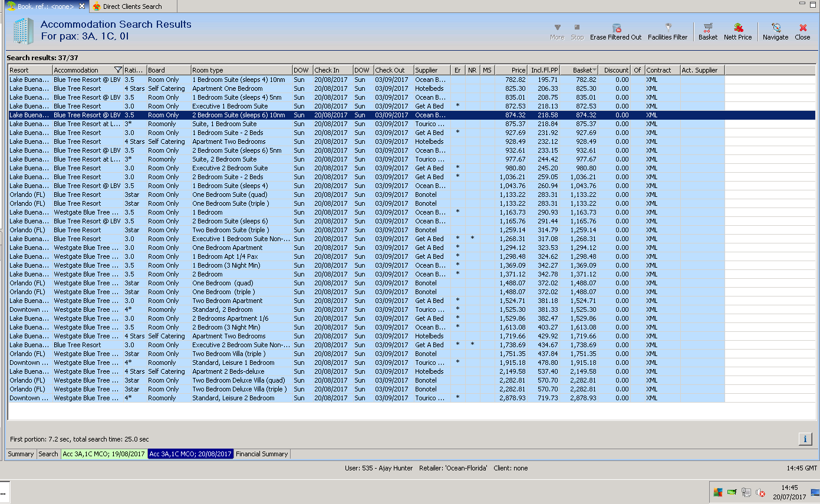Click the Navigate compass icon
This screenshot has height=504, width=820.
pos(776,28)
